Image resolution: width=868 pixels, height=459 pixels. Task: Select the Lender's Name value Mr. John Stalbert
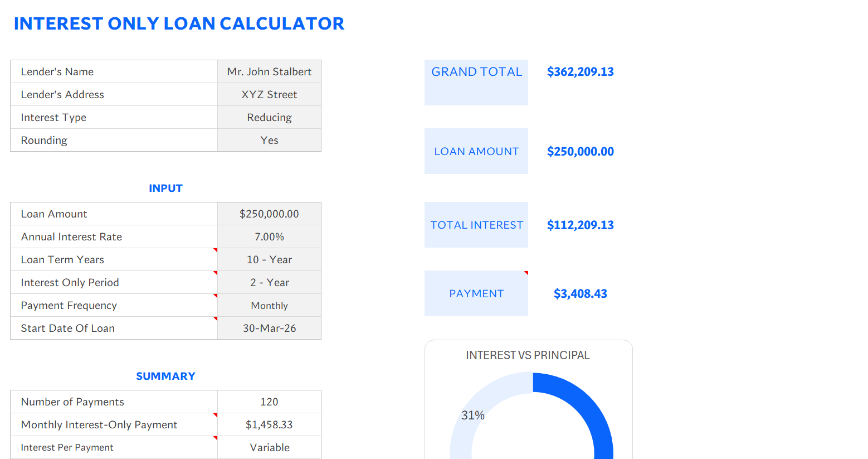click(269, 71)
